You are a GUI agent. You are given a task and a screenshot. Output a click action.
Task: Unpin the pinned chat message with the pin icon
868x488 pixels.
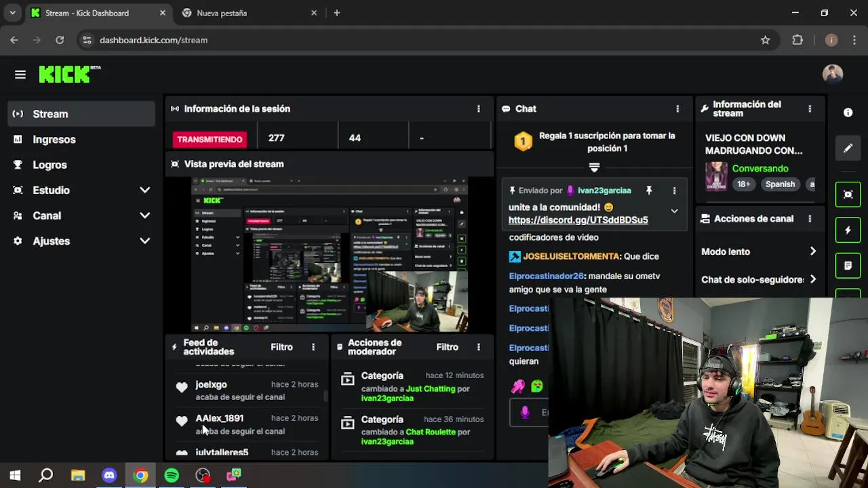coord(649,190)
